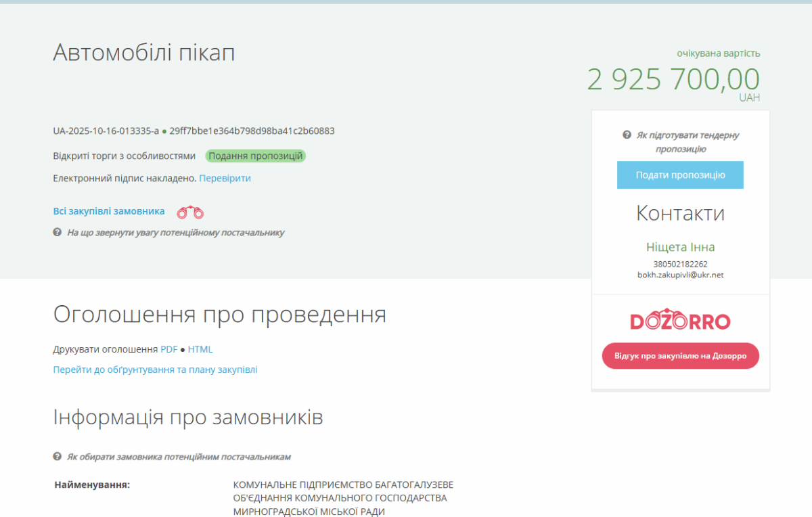Open 'На що звернути увагу потенційному постачальнику' hint

(175, 232)
